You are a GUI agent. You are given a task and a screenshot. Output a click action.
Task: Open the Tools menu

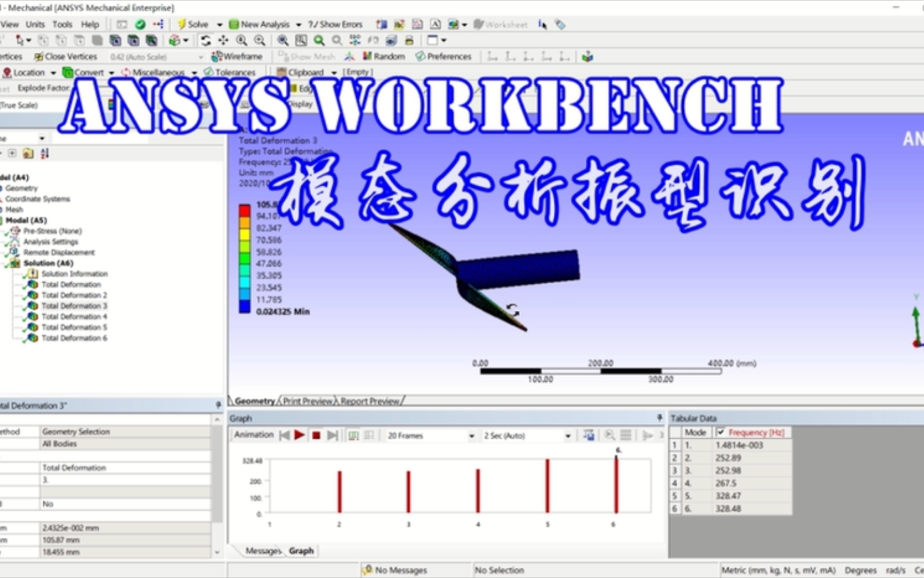point(62,24)
